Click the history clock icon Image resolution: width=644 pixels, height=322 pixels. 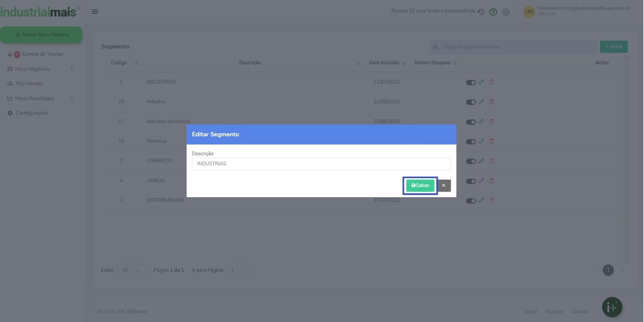coord(481,12)
